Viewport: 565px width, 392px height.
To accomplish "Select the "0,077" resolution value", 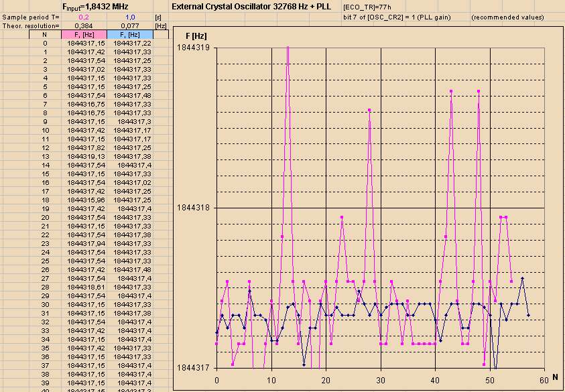I will click(130, 26).
